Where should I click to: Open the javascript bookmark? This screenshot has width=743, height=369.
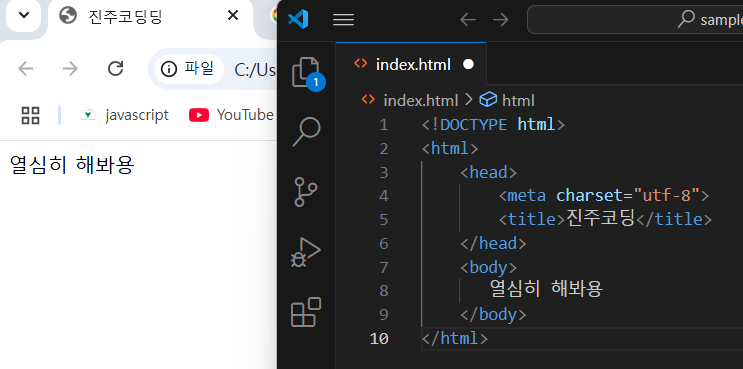click(125, 115)
